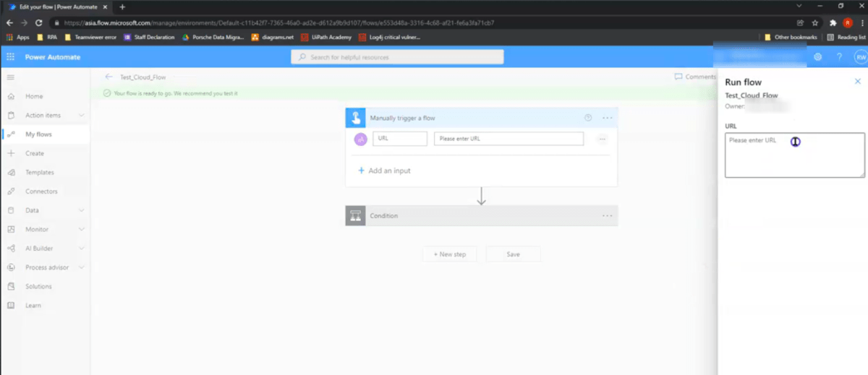This screenshot has width=868, height=375.
Task: Close the Run flow panel
Action: click(858, 82)
